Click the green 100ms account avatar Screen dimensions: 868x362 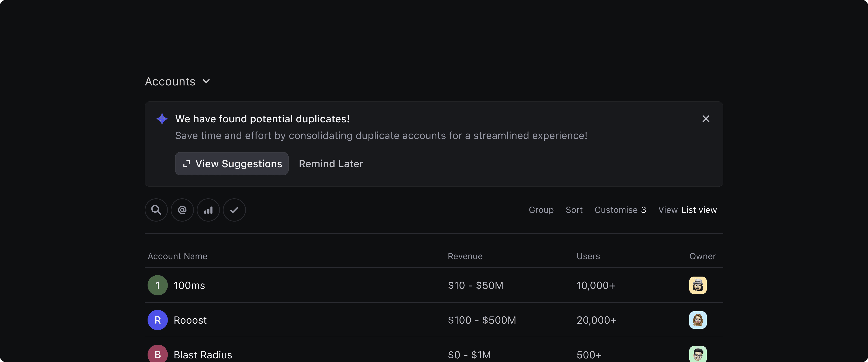coord(158,285)
